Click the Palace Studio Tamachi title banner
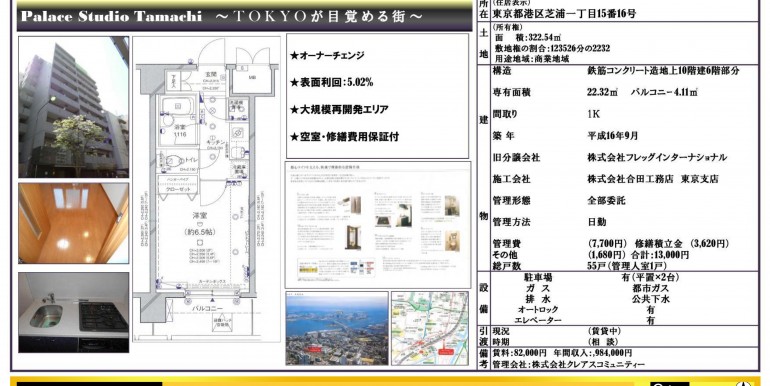The height and width of the screenshot is (386, 770). [x=244, y=17]
